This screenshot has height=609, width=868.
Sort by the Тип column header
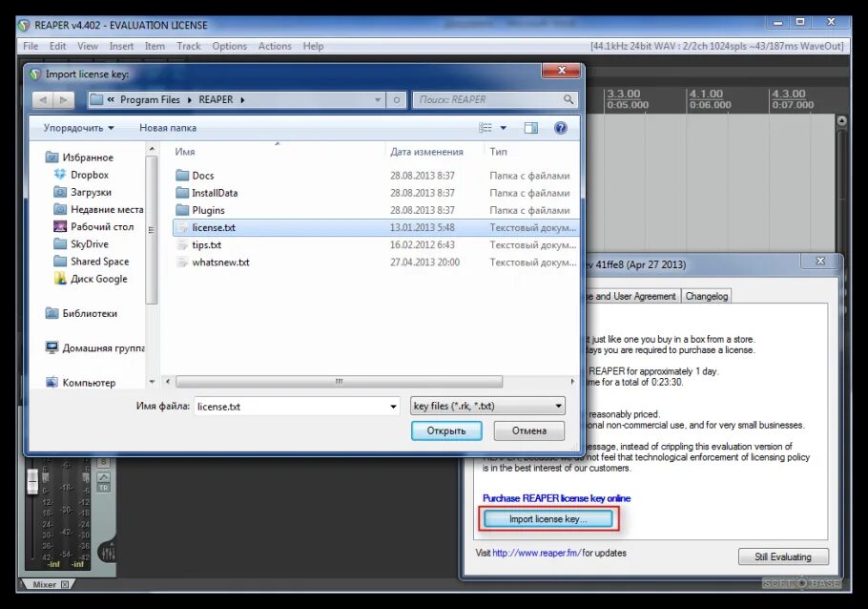point(498,151)
